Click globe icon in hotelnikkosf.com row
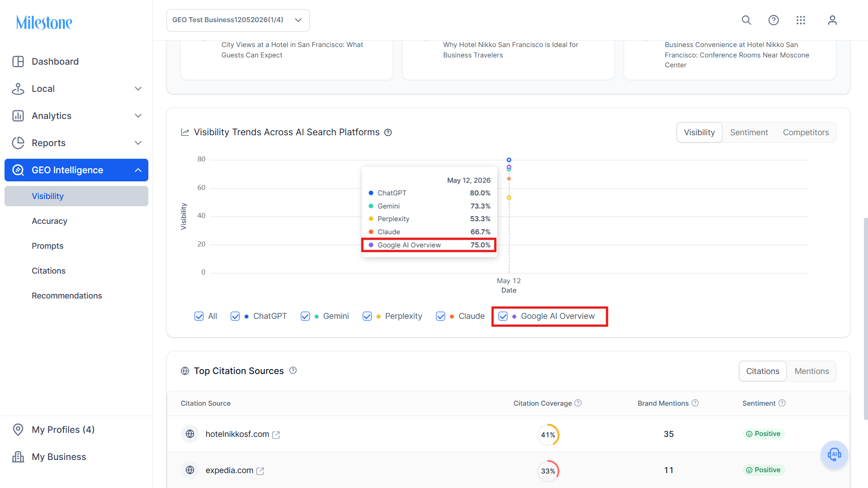This screenshot has height=488, width=868. click(x=190, y=434)
